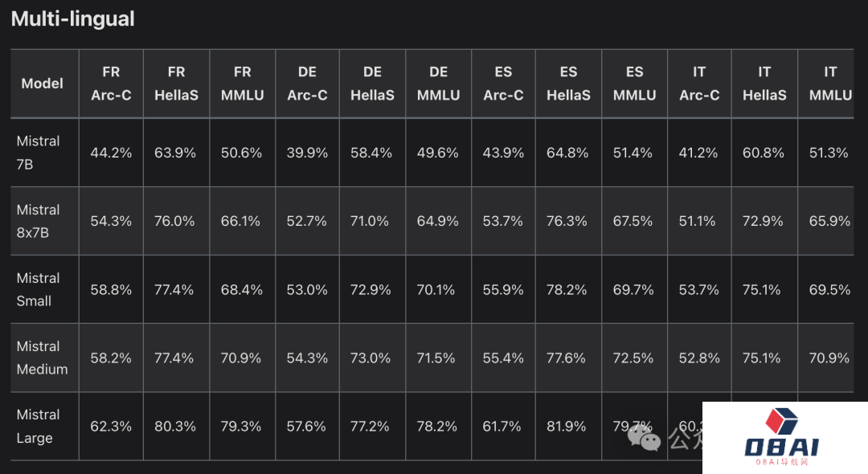Select the Mistral Medium row label
Screen dimensions: 868x474
pyautogui.click(x=42, y=358)
